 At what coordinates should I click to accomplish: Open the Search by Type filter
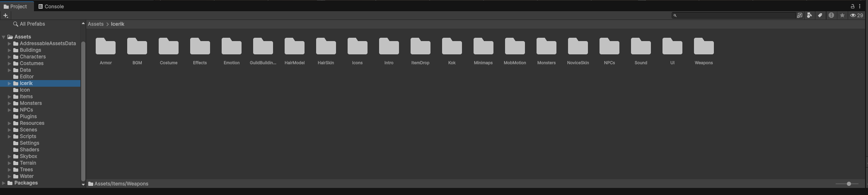(809, 15)
